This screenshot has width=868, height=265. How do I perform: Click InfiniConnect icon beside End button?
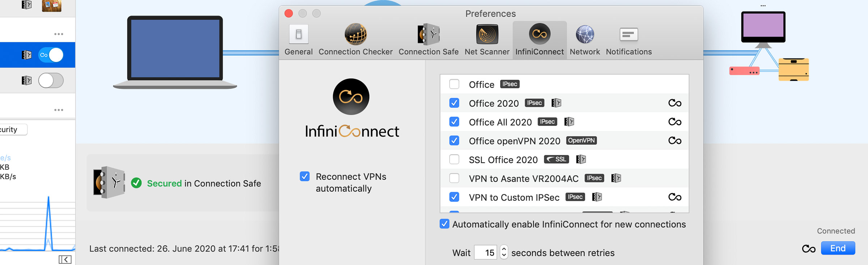click(x=809, y=249)
